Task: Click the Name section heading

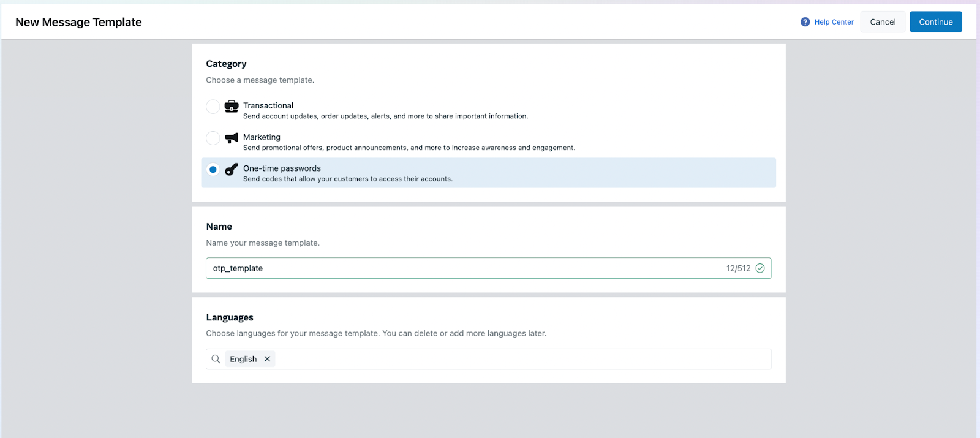Action: tap(219, 227)
